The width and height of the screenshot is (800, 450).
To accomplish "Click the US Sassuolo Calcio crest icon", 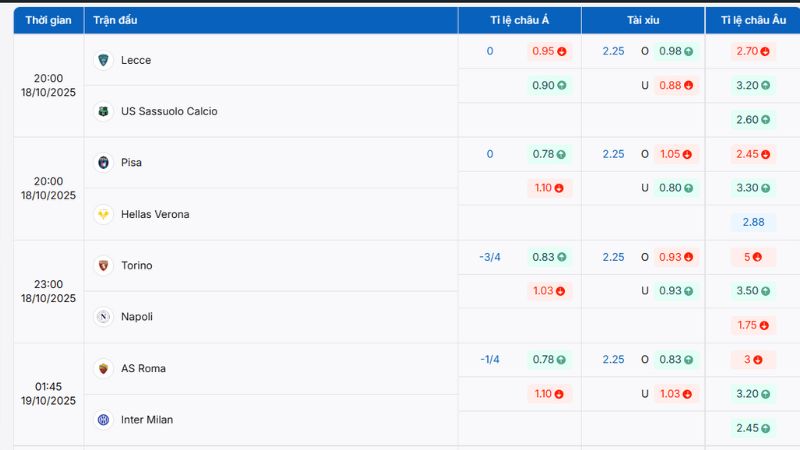I will tap(103, 111).
